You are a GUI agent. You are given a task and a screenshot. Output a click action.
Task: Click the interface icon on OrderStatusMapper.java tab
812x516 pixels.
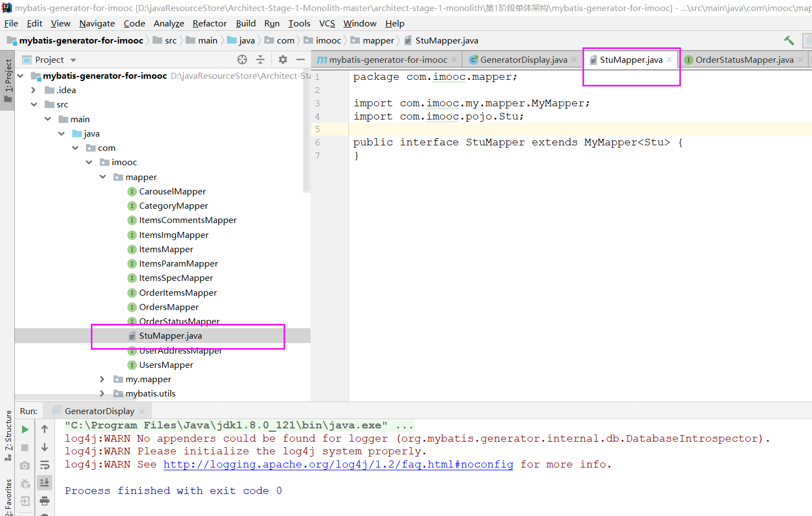point(689,59)
